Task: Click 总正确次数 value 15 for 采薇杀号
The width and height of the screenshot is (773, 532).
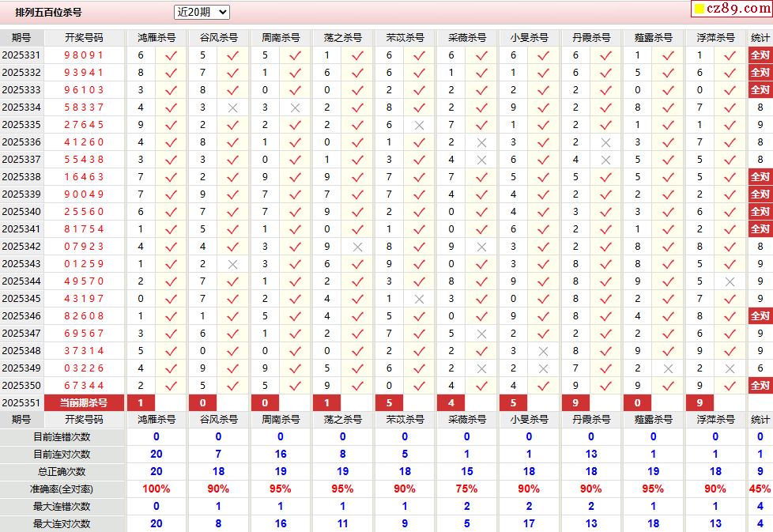Action: click(466, 472)
